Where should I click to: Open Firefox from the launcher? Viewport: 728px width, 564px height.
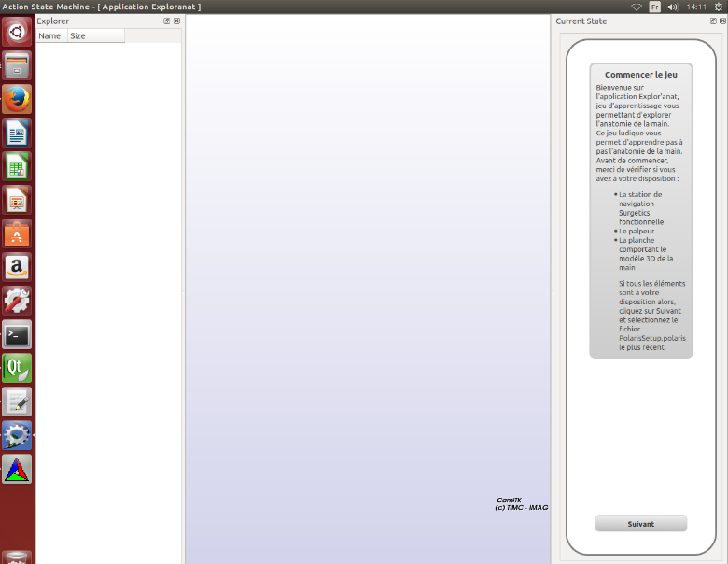coord(17,99)
